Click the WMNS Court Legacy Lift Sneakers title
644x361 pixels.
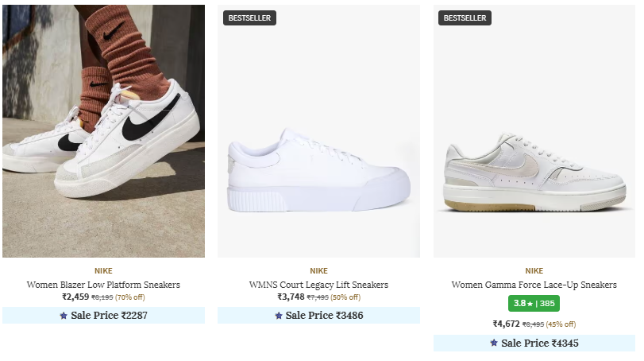point(318,285)
